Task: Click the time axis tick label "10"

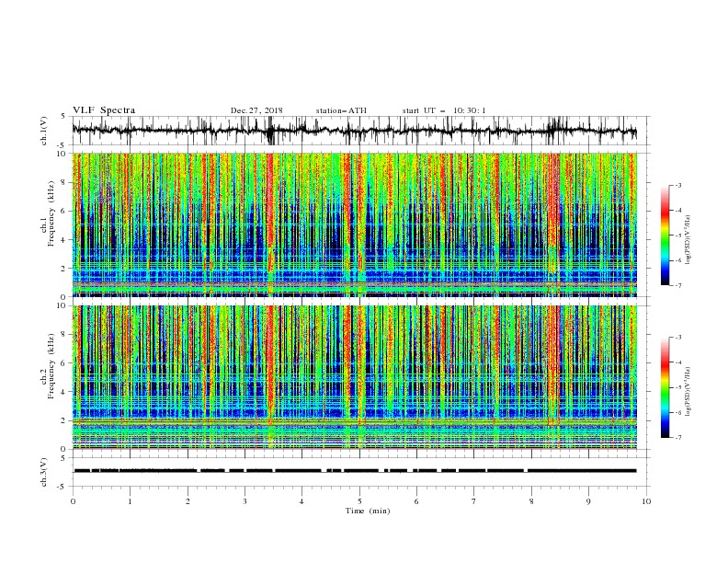Action: click(x=646, y=501)
